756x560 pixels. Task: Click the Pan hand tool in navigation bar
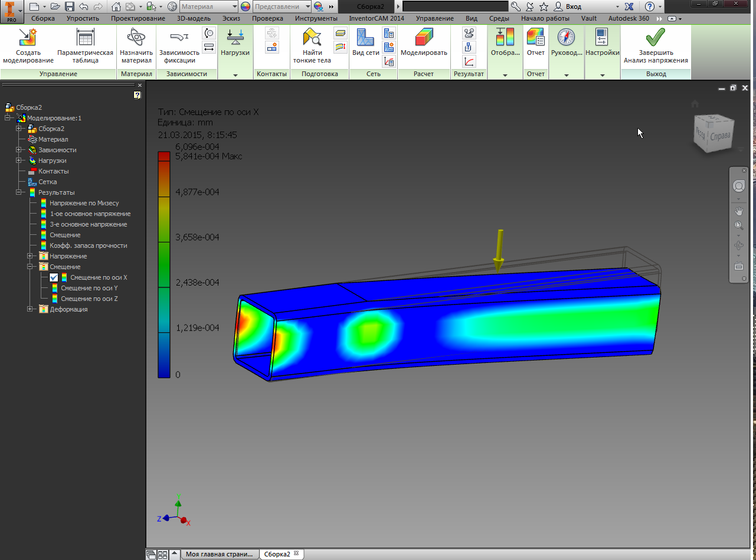(738, 211)
